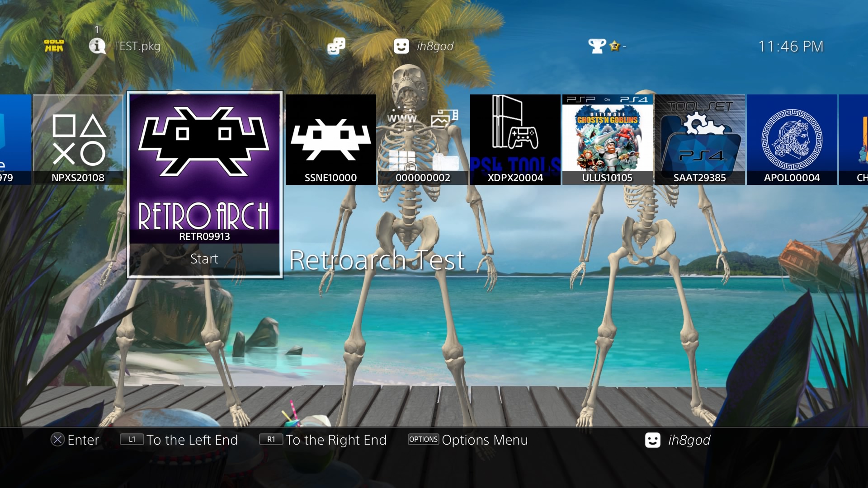Screen dimensions: 868x488
Task: Click the Retroarch Test title text
Action: click(377, 260)
